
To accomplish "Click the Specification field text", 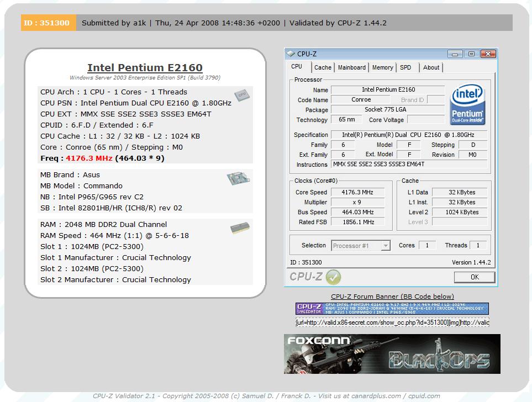I will [409, 135].
